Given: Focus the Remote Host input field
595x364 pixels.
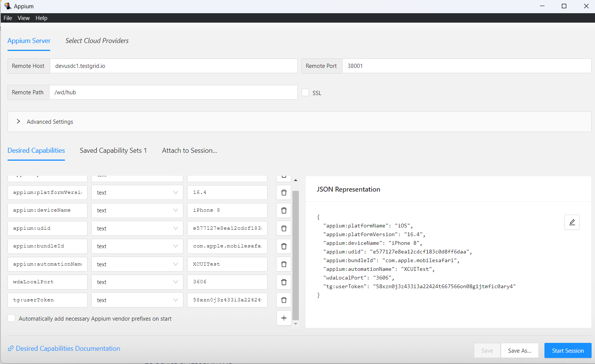Looking at the screenshot, I should pyautogui.click(x=174, y=66).
